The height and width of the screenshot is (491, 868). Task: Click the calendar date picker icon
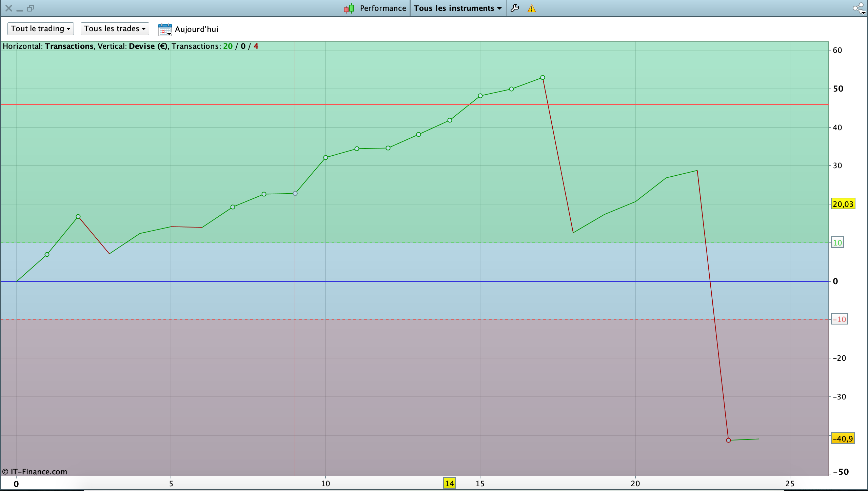[x=165, y=29]
